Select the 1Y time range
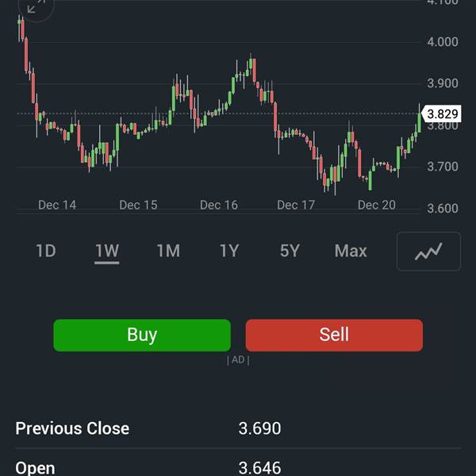The image size is (476, 476). tap(229, 251)
